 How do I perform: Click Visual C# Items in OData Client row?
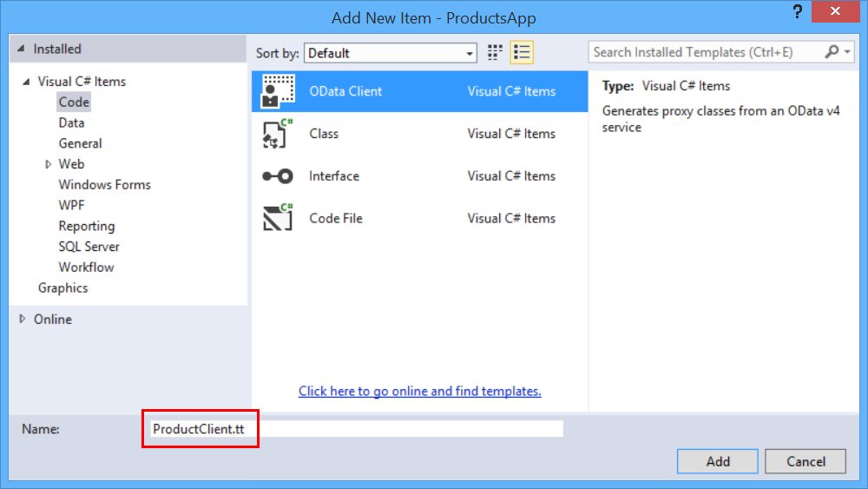tap(511, 91)
